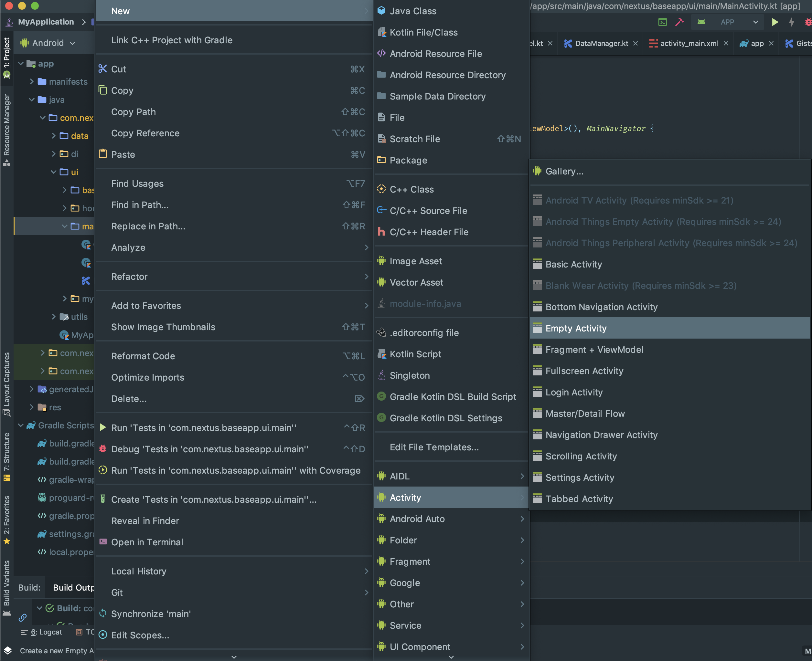
Task: Click the hammer Make Project icon
Action: coord(679,22)
